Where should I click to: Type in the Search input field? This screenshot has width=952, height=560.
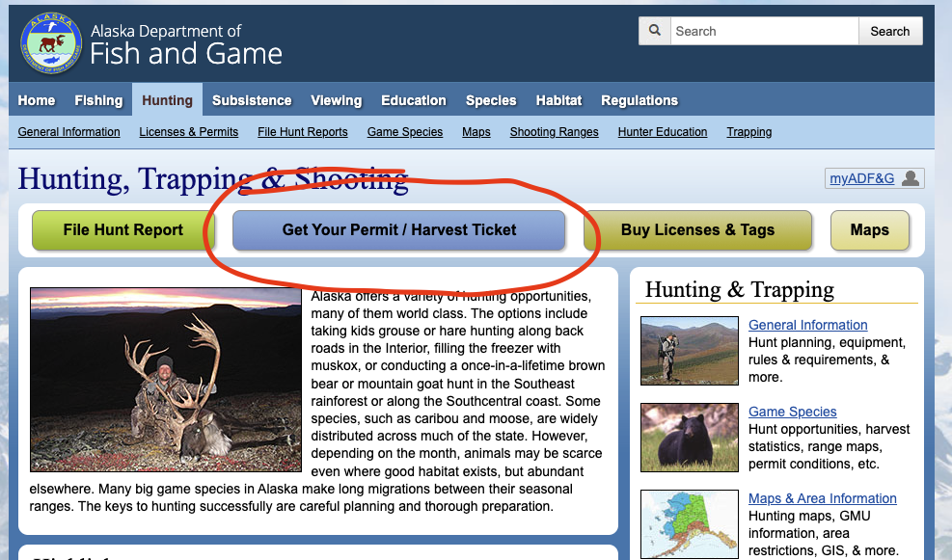pyautogui.click(x=764, y=31)
